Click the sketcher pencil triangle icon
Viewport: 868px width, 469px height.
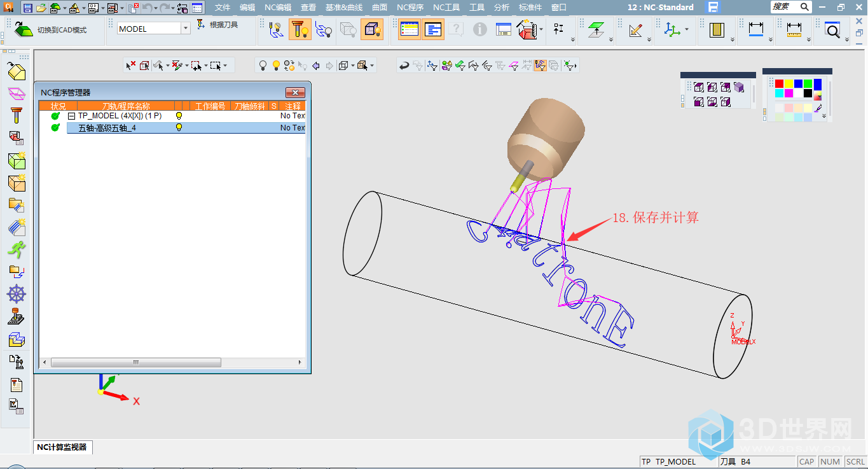tap(635, 29)
